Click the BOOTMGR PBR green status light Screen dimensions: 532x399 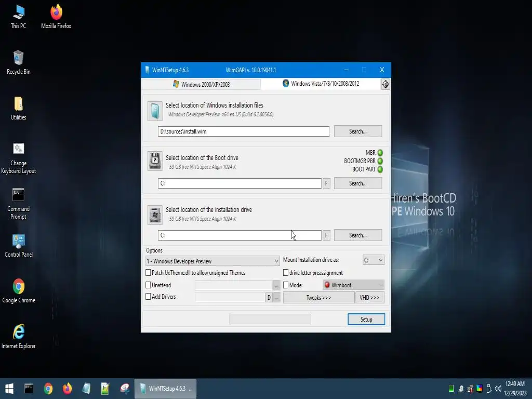(x=380, y=161)
